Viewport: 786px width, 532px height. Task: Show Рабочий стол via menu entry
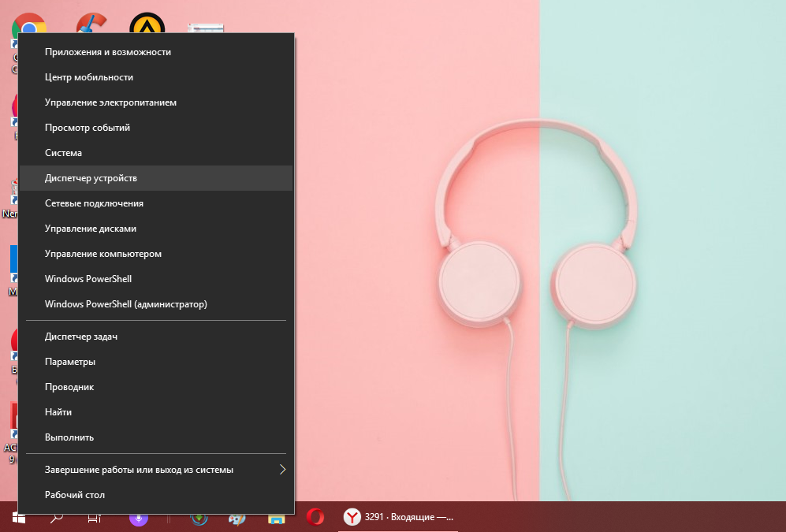tap(156, 495)
